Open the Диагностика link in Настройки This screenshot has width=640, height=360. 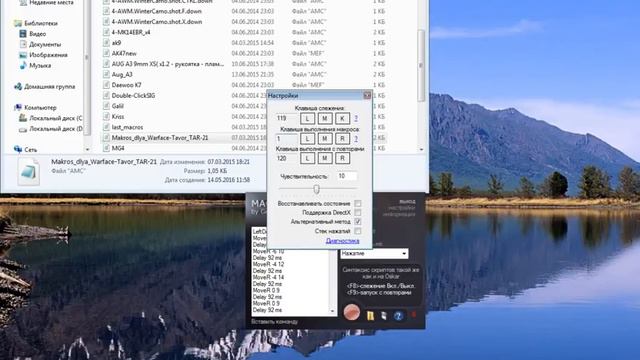[342, 241]
